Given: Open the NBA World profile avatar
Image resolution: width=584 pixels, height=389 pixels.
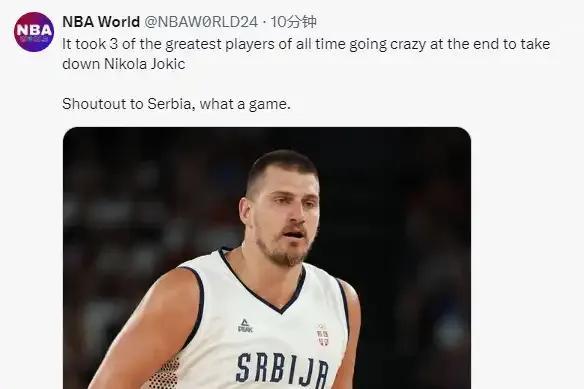Looking at the screenshot, I should tap(34, 32).
